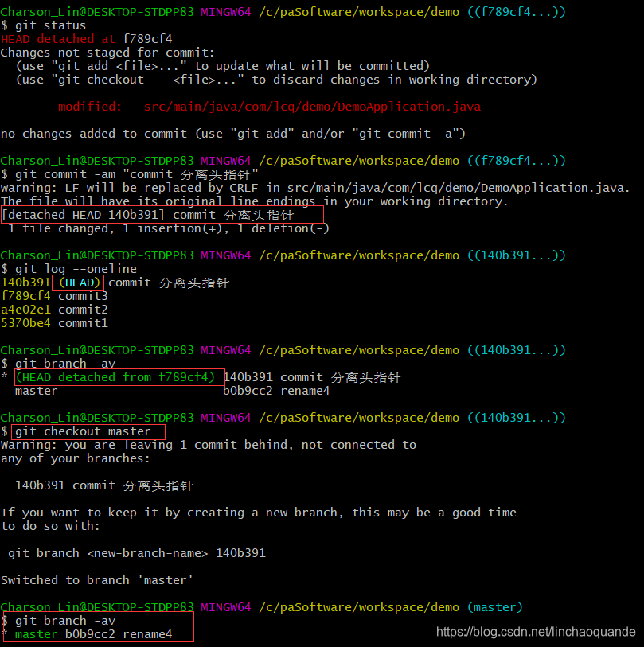Click the first 'git branch -av' command

(58, 364)
